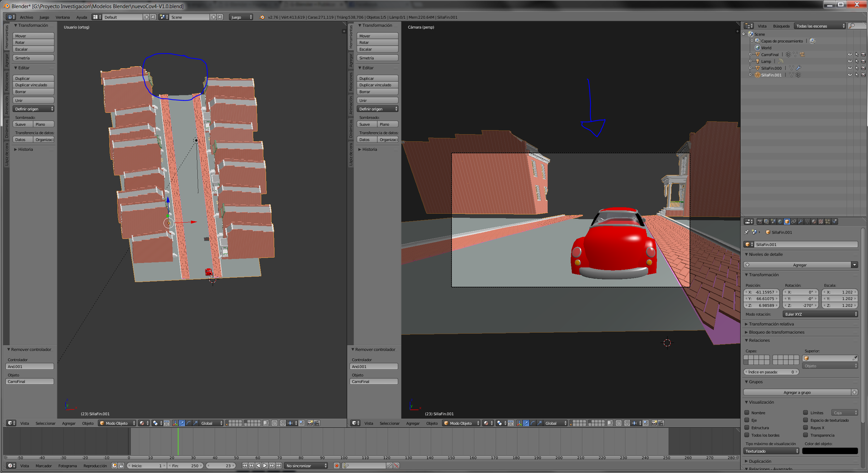Open the World properties tab
The image size is (868, 473).
780,222
